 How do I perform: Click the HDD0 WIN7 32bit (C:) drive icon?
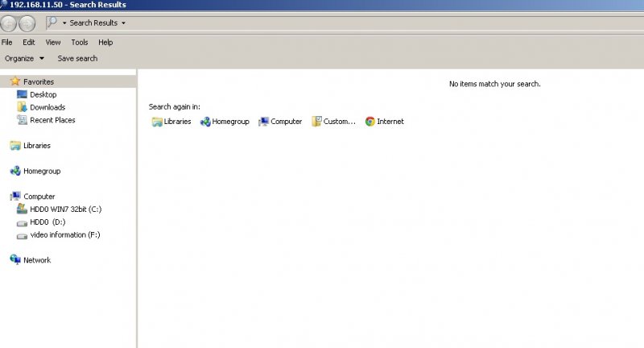22,209
